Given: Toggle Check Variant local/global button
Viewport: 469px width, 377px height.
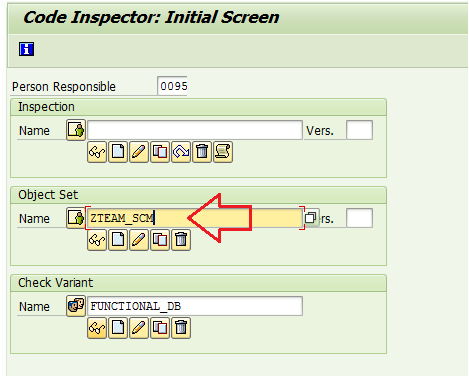Looking at the screenshot, I should tap(76, 306).
